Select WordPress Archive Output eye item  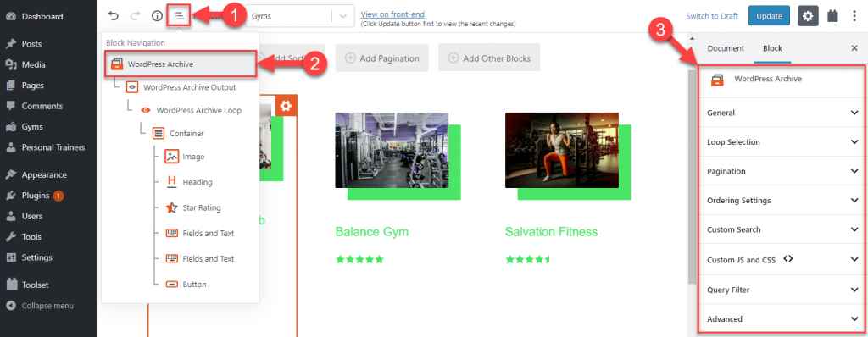tap(181, 87)
